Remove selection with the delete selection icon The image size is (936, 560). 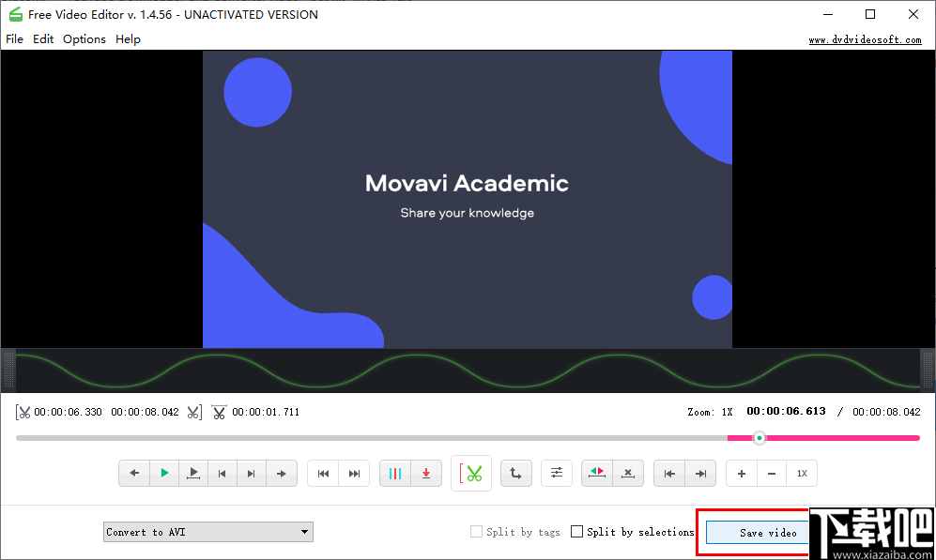point(627,473)
